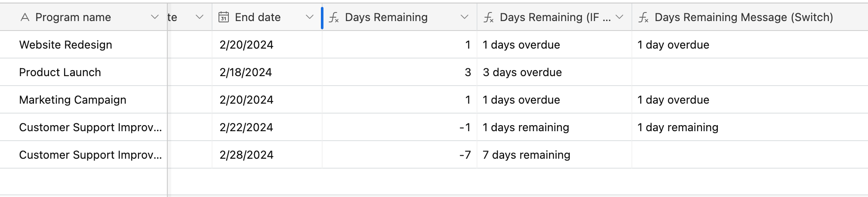The width and height of the screenshot is (868, 197).
Task: Click the calendar icon beside End date
Action: click(224, 17)
